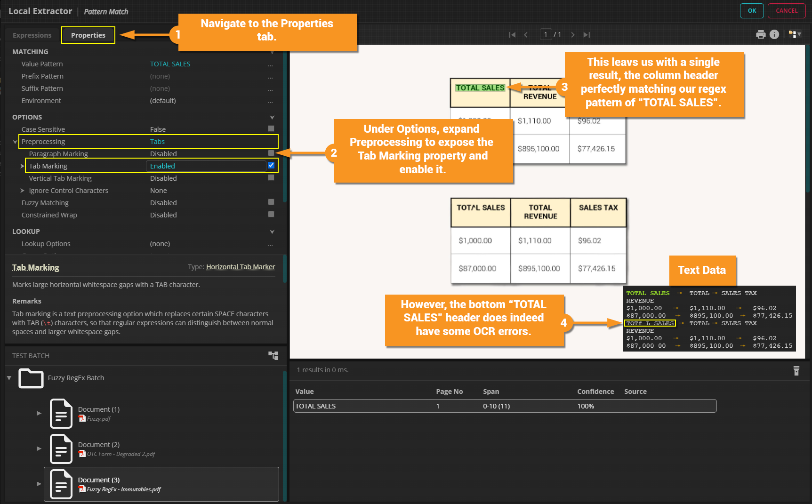The height and width of the screenshot is (504, 812).
Task: Click the print icon in viewer toolbar
Action: point(760,34)
